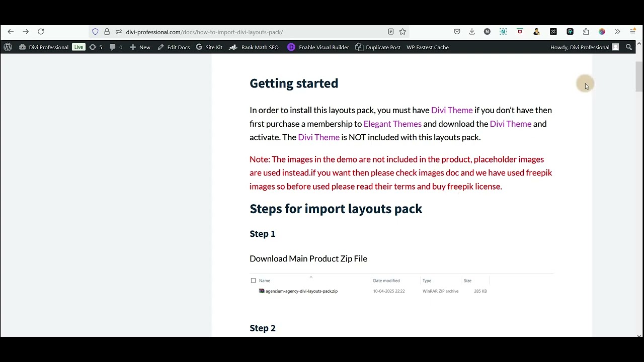Viewport: 644px width, 362px height.
Task: Open the Pocket save icon
Action: click(x=457, y=32)
